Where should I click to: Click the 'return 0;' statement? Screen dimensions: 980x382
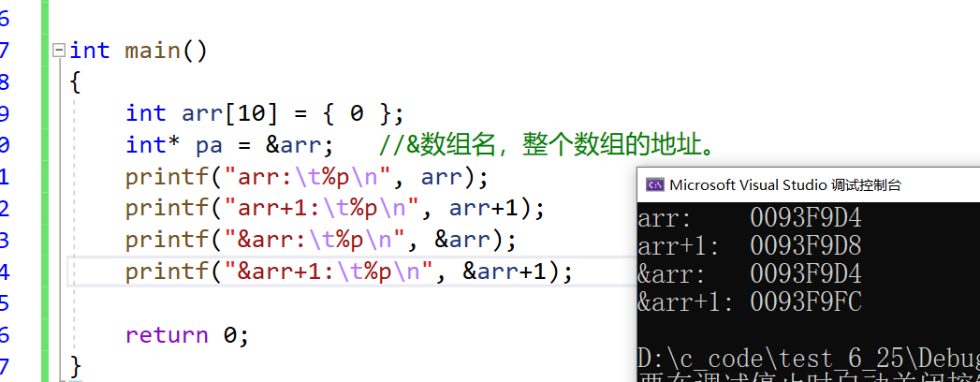pyautogui.click(x=187, y=336)
